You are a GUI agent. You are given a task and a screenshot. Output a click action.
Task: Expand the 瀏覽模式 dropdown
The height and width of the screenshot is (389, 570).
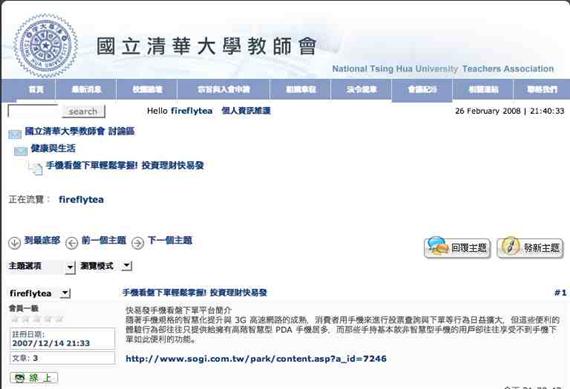pyautogui.click(x=106, y=266)
